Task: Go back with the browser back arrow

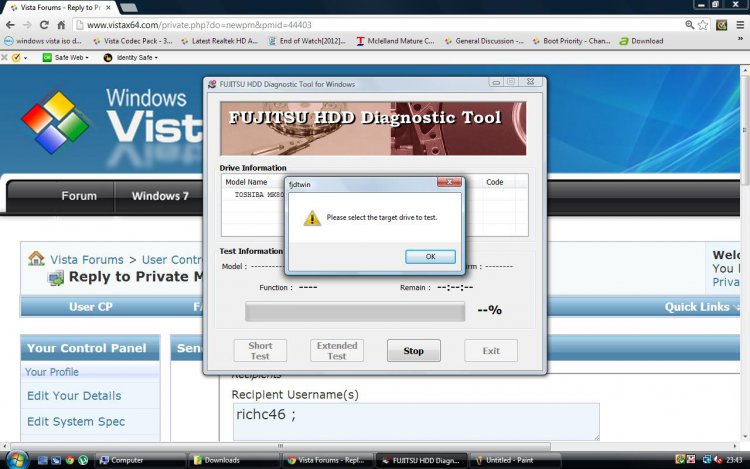Action: click(x=10, y=25)
